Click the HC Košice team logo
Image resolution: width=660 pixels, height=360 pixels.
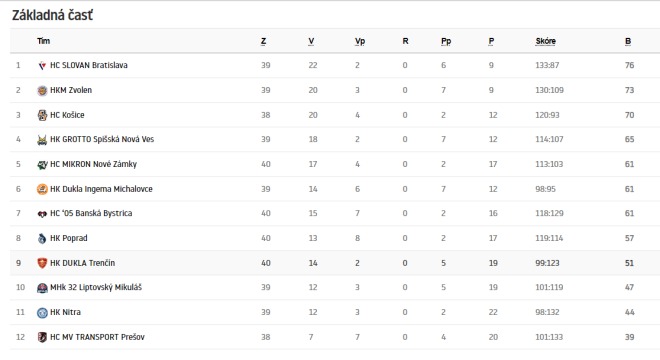[42, 115]
